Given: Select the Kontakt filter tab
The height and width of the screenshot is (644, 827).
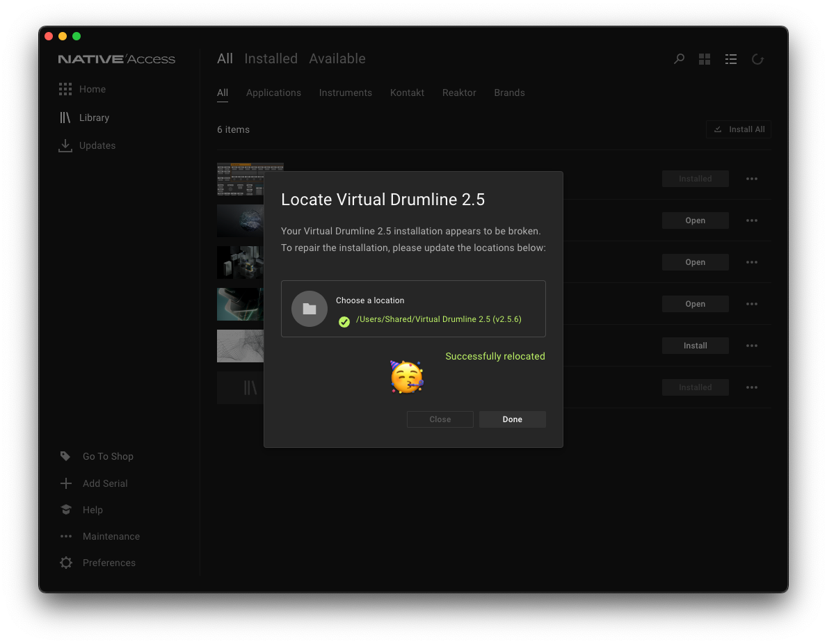Looking at the screenshot, I should coord(407,92).
